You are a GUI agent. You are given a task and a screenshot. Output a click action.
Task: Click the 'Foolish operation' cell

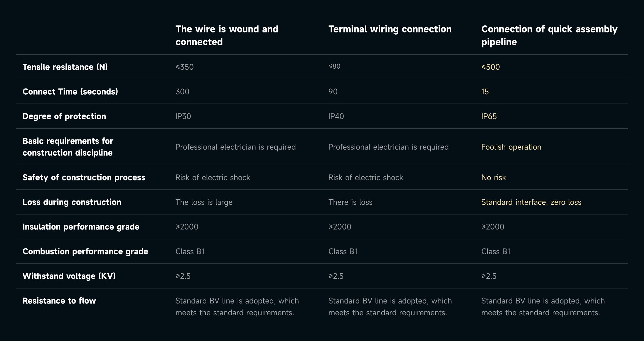click(x=511, y=147)
